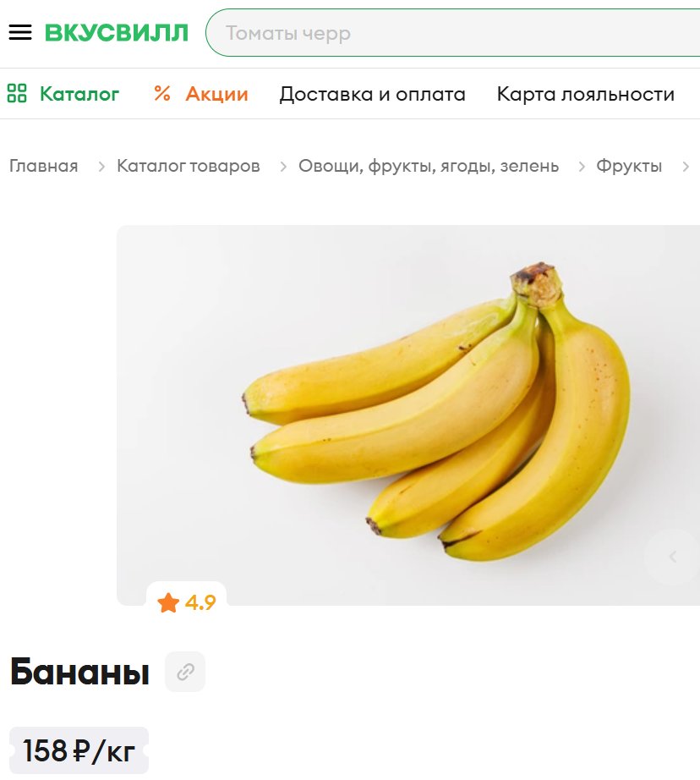
Task: Click the image carousel arrow button
Action: 673,557
